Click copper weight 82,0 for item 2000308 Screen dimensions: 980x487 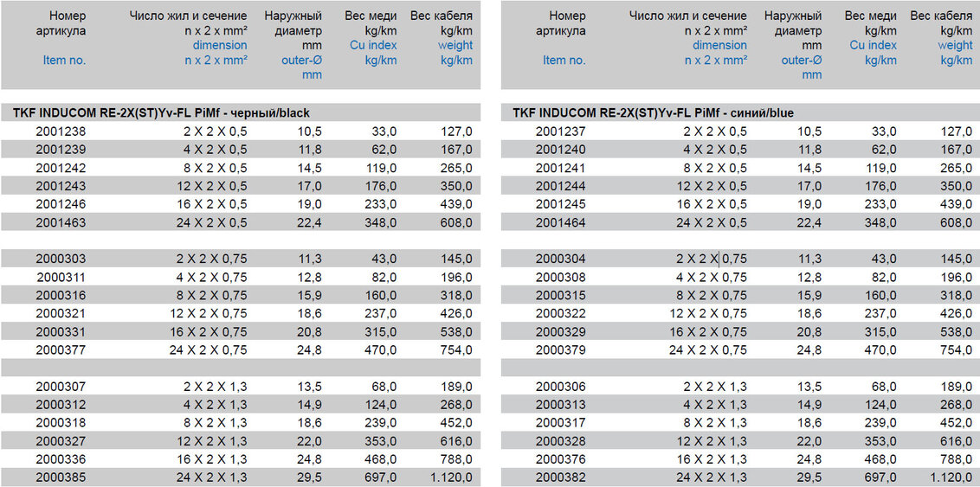[x=882, y=277]
